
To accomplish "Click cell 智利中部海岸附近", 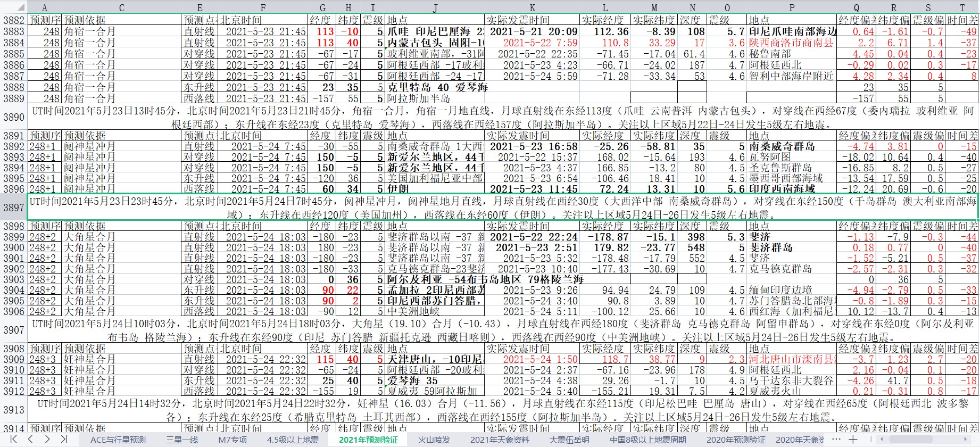I will [792, 76].
